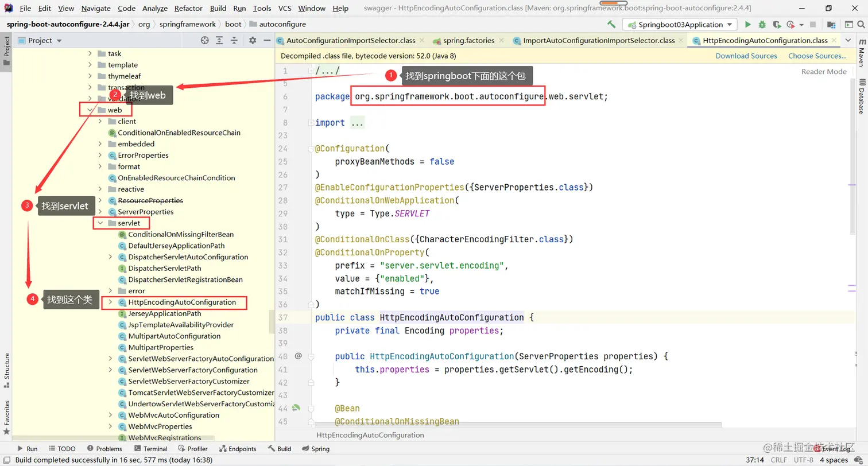Open the Springboot03Application run configuration dropdown
The height and width of the screenshot is (466, 868).
(680, 25)
